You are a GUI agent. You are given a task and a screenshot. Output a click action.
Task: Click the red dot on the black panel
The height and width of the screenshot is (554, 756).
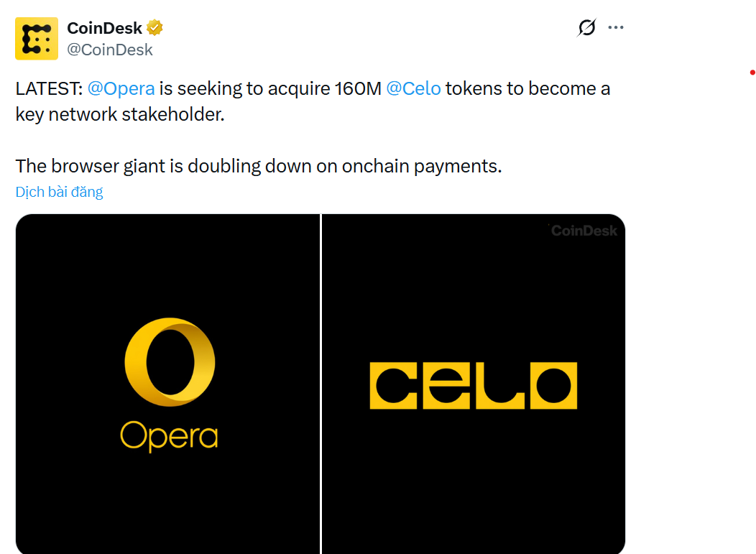pos(752,73)
